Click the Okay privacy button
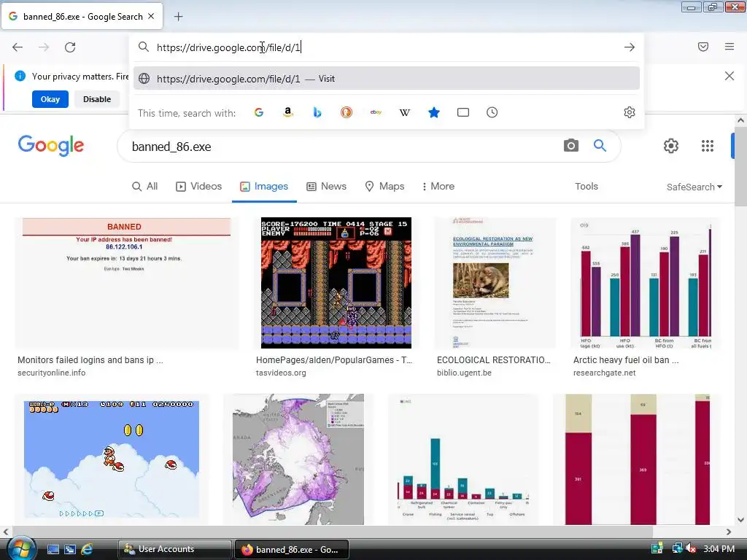The height and width of the screenshot is (560, 747). [50, 99]
